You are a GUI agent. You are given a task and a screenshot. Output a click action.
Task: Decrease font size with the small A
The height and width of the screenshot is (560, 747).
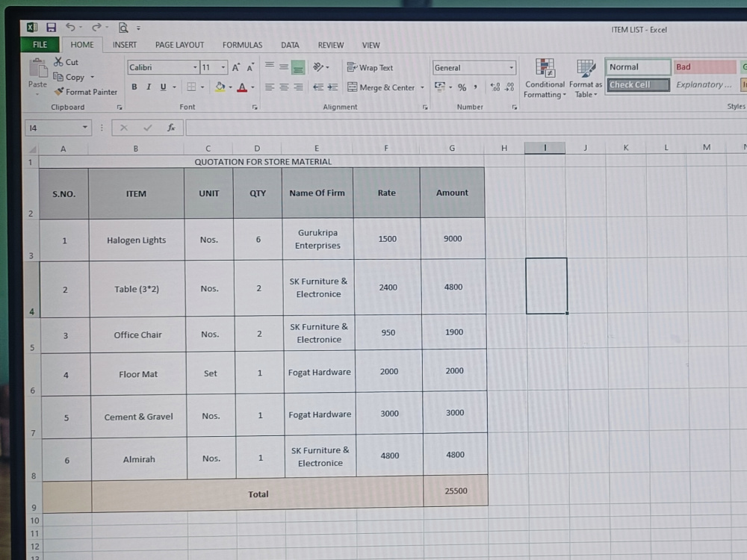tap(250, 68)
